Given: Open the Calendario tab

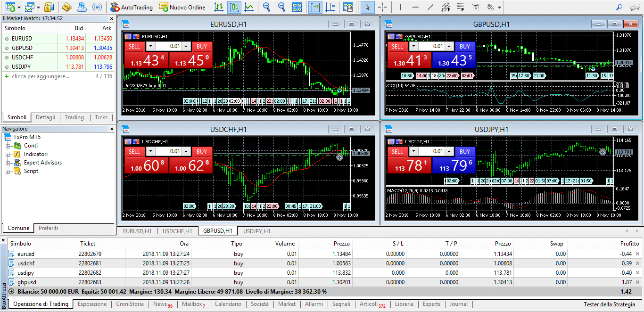Looking at the screenshot, I should 228,304.
